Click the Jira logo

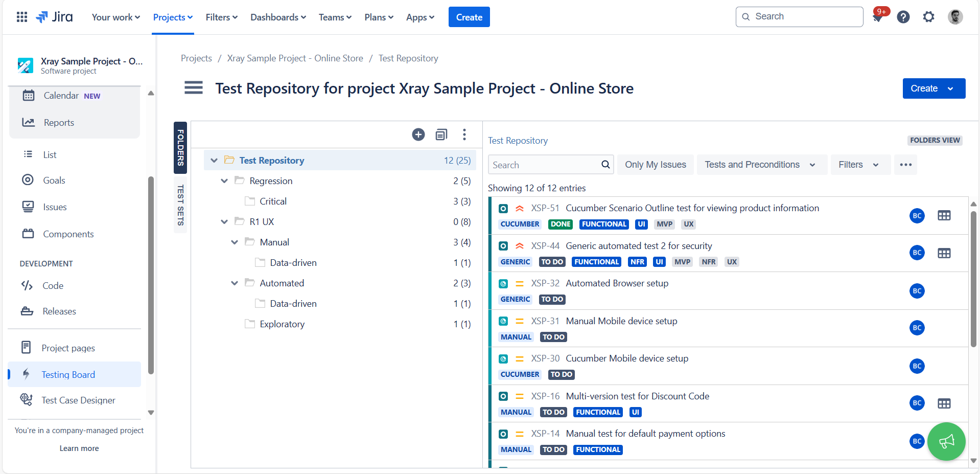coord(54,17)
